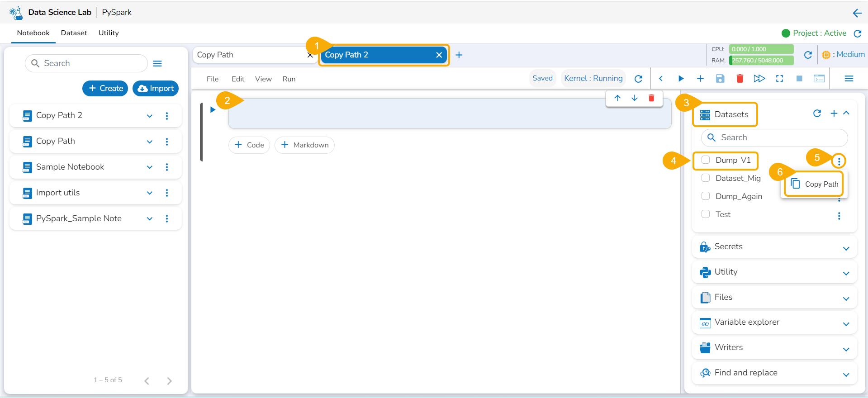Refresh the CPU and RAM usage
Screen dimensions: 868x398
pyautogui.click(x=808, y=55)
